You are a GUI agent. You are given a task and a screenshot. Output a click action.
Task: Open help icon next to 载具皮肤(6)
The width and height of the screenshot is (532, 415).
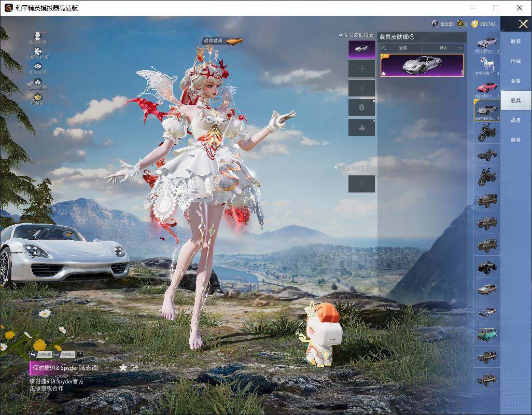tap(412, 37)
